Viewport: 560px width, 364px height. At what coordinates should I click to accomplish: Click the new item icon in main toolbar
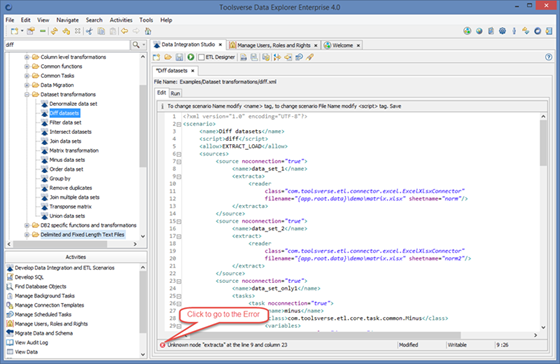coord(14,31)
